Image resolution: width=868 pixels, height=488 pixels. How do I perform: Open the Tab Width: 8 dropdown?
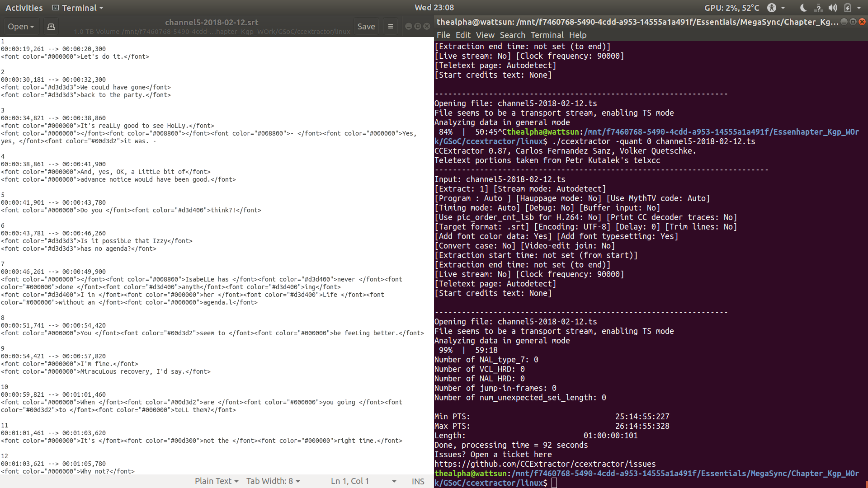point(273,481)
